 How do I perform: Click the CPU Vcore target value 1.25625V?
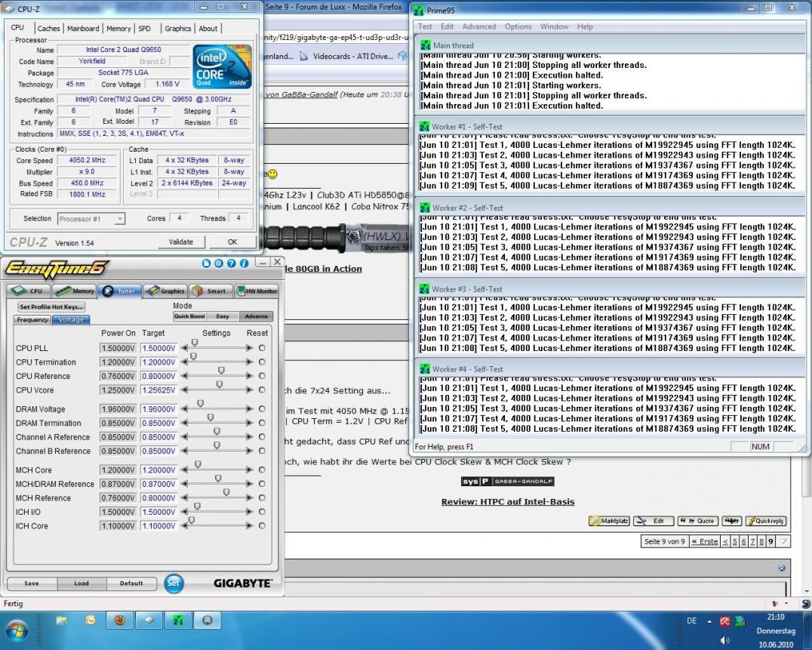click(159, 390)
